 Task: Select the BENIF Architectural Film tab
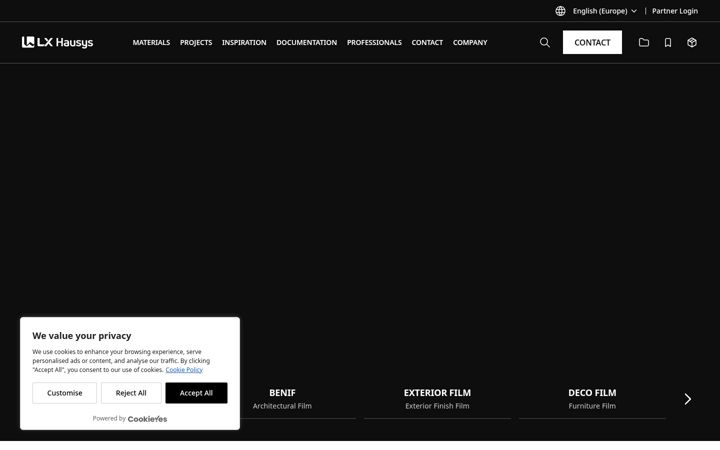tap(282, 399)
